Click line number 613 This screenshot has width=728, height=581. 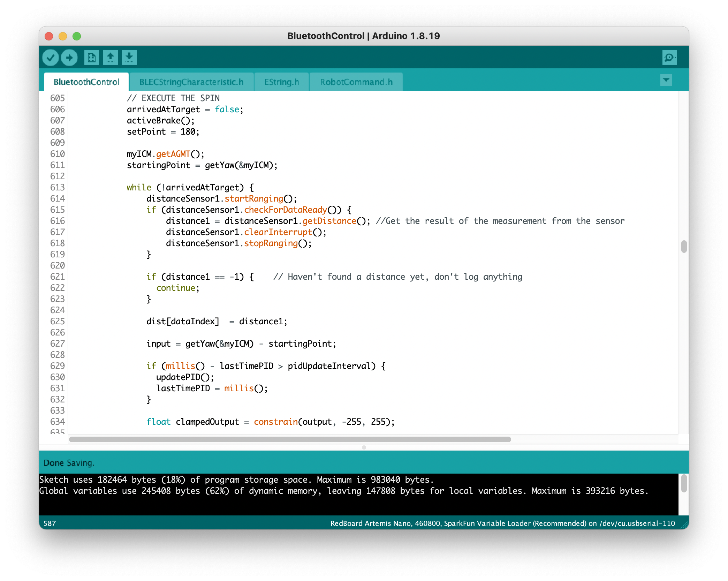click(58, 188)
